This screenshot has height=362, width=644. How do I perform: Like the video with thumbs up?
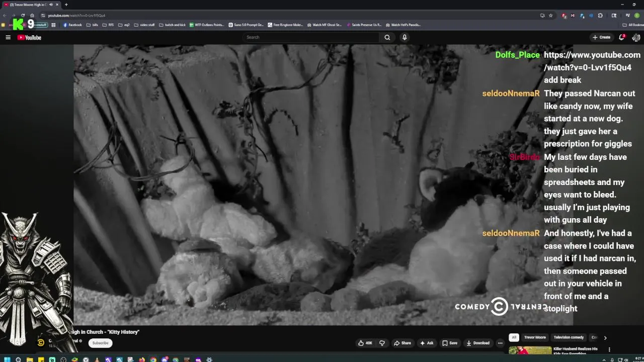(x=365, y=343)
